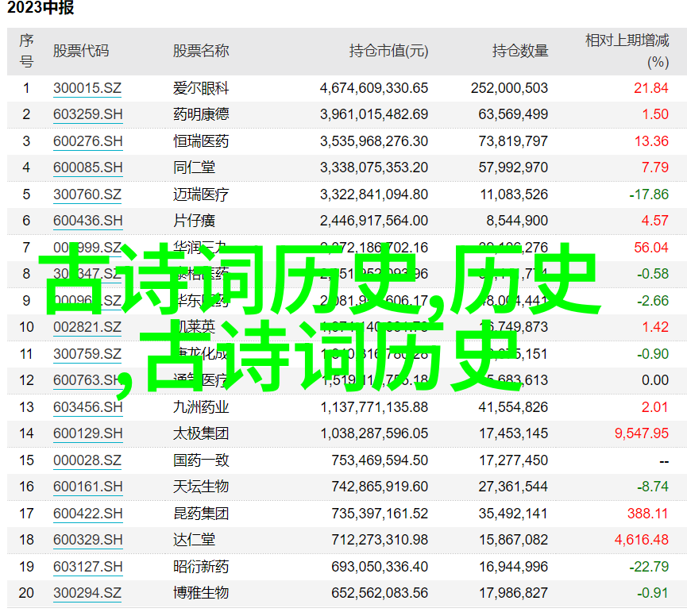The width and height of the screenshot is (687, 616).
Task: Select holding quantity 8,544,900
Action: (x=517, y=221)
